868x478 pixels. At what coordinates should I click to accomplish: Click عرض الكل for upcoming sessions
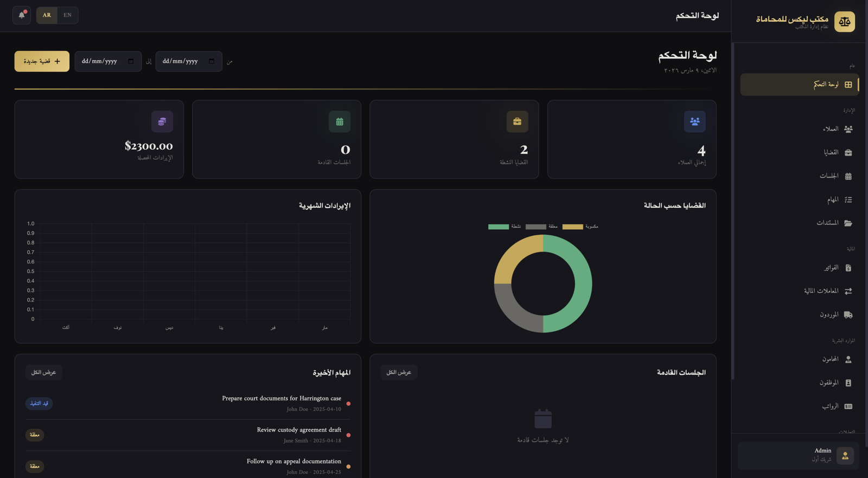(x=399, y=372)
